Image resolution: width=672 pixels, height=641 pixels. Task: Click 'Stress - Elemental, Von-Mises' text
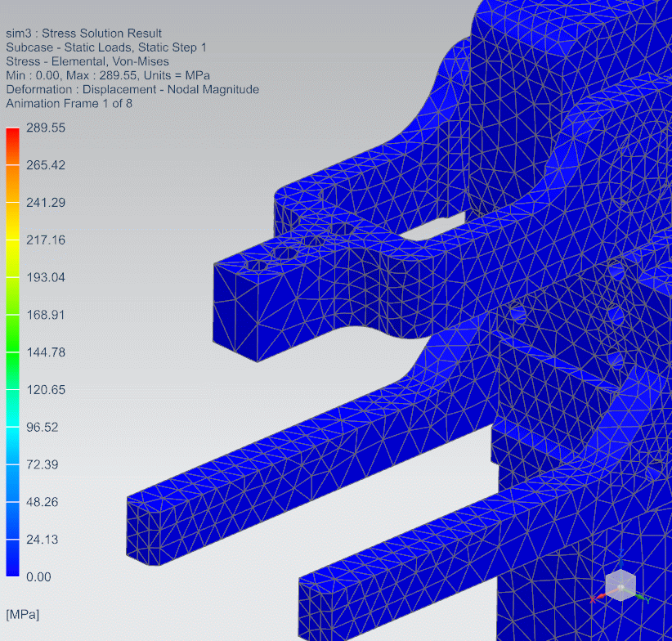[87, 61]
